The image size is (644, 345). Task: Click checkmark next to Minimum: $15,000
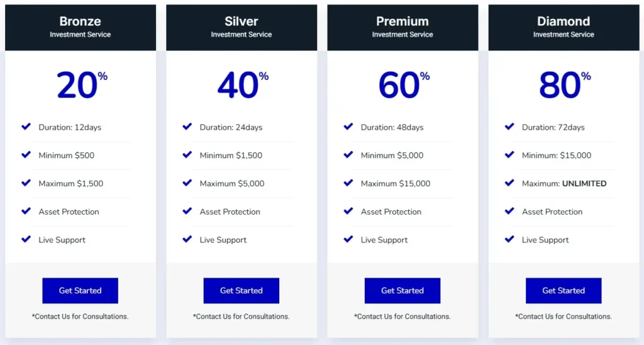(509, 155)
